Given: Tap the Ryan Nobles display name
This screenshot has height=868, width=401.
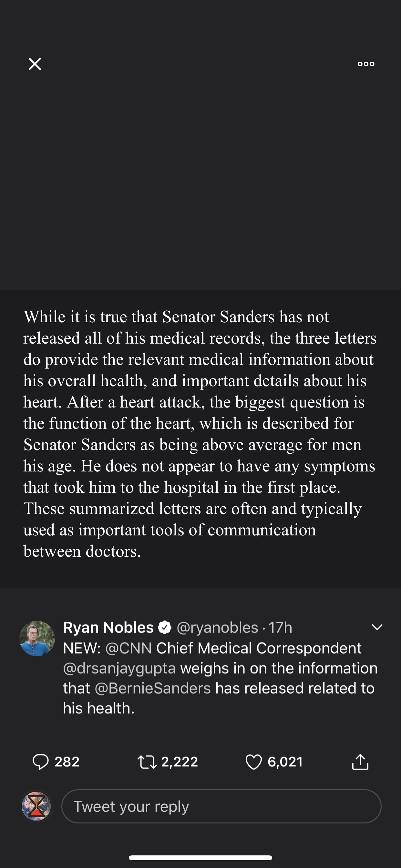Looking at the screenshot, I should pos(108,627).
